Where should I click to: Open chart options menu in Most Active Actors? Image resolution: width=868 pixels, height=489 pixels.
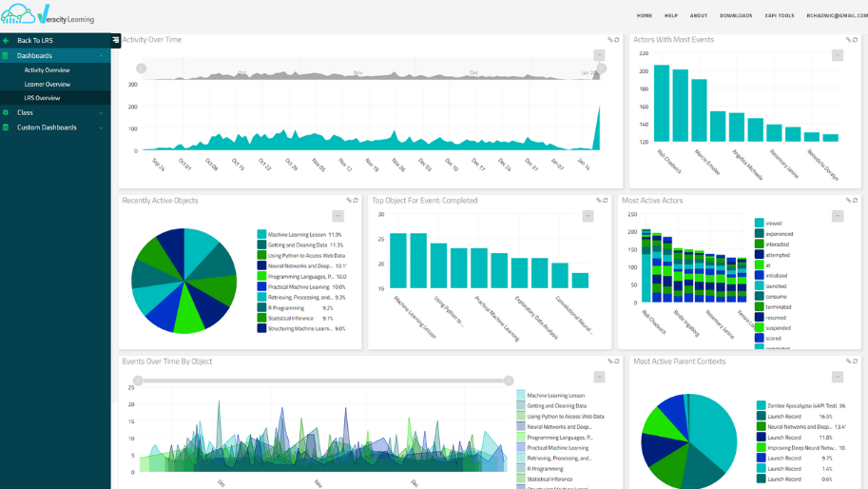(x=838, y=216)
